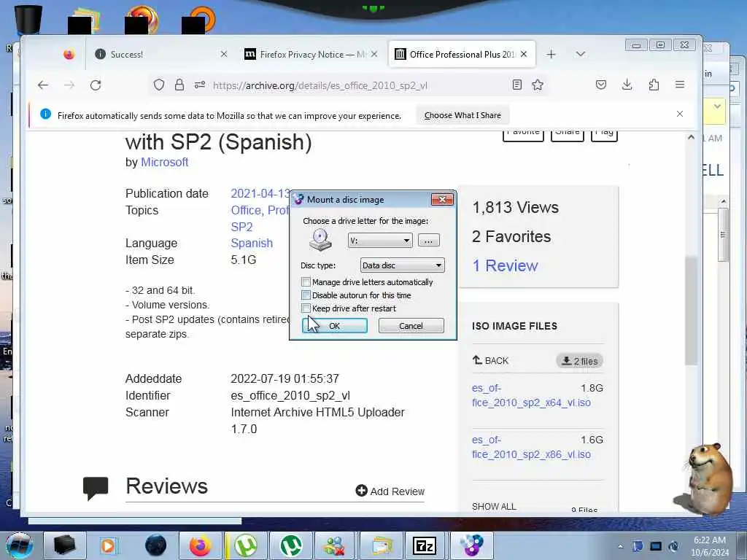The height and width of the screenshot is (560, 747).
Task: Select the Office Professional Plus tab
Action: [462, 54]
